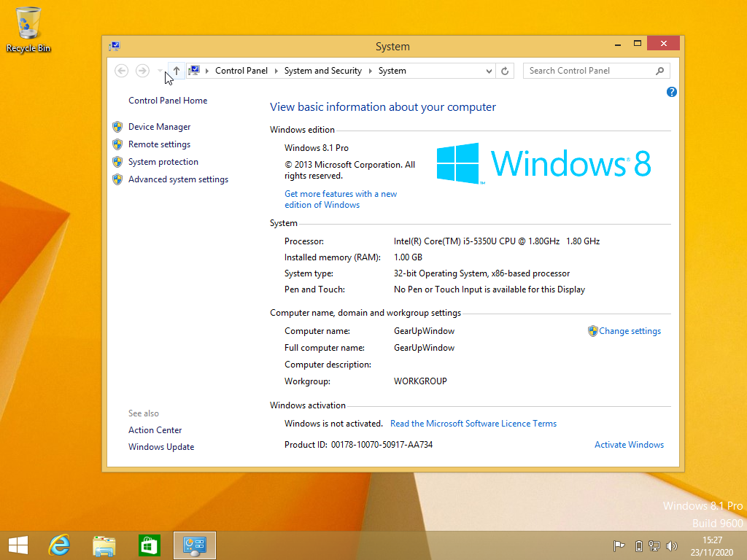Expand the chevron after System and Security
Image resolution: width=747 pixels, height=560 pixels.
[x=370, y=71]
